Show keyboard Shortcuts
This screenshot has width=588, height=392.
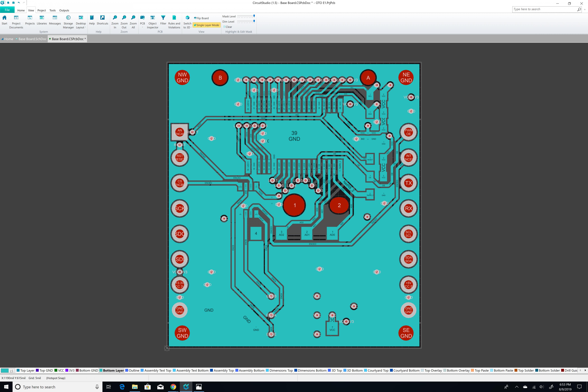coord(102,20)
